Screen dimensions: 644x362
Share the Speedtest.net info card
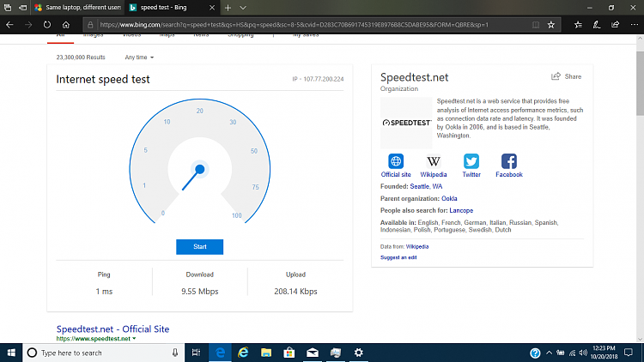point(567,76)
